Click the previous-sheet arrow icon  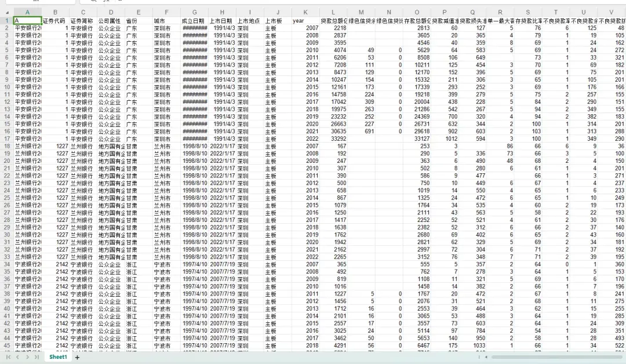point(17,357)
